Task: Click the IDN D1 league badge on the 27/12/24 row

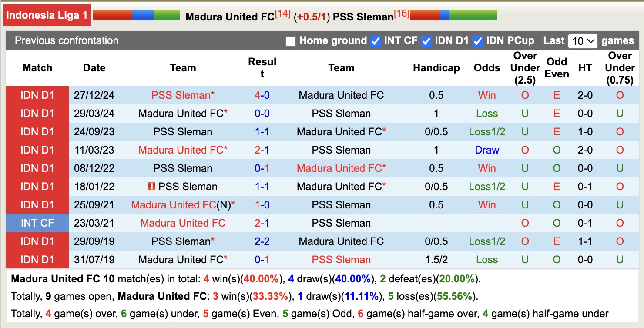Action: tap(37, 95)
